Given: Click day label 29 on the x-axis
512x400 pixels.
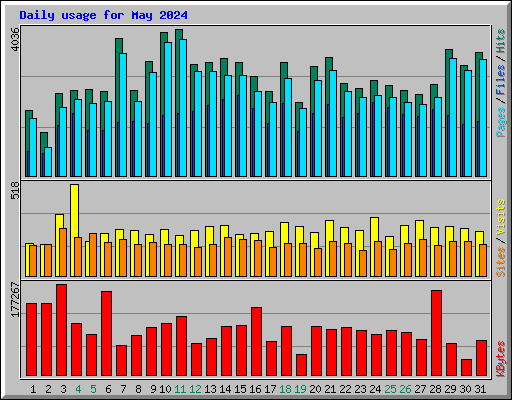Looking at the screenshot, I should 450,389.
